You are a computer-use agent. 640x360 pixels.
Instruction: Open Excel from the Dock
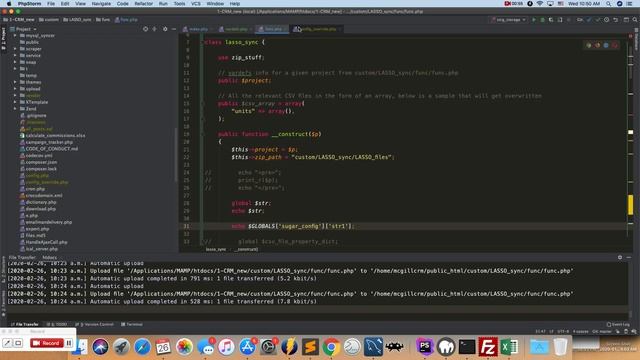tap(509, 347)
